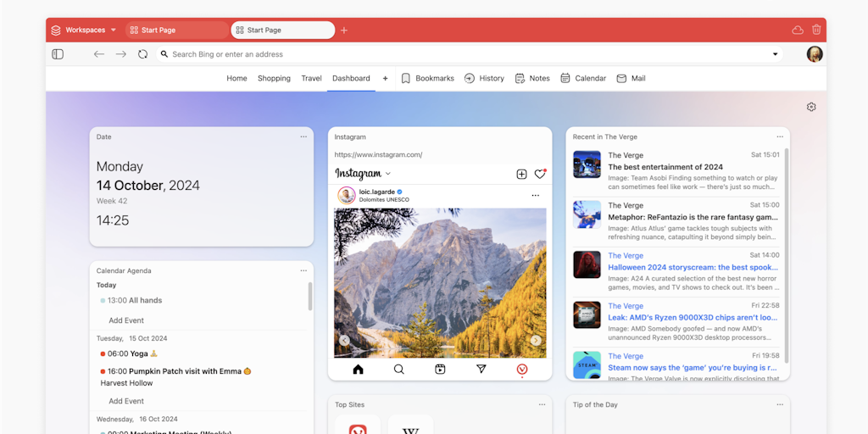Image resolution: width=868 pixels, height=434 pixels.
Task: Go back one page
Action: tap(99, 54)
